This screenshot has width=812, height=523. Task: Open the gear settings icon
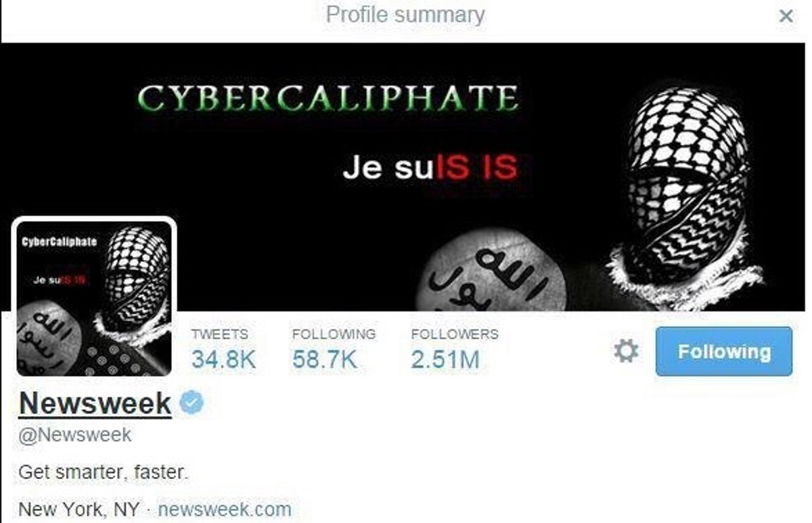tap(625, 351)
